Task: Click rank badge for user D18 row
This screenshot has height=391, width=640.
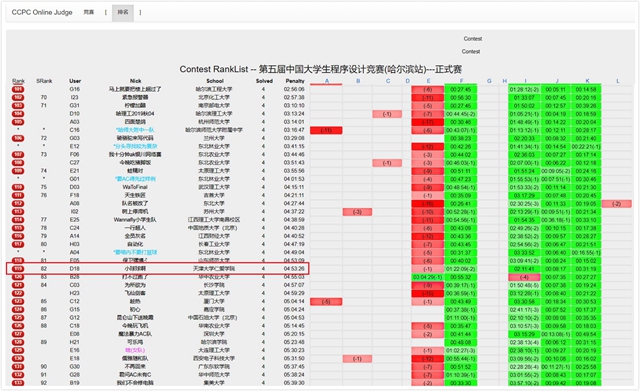Action: (18, 269)
